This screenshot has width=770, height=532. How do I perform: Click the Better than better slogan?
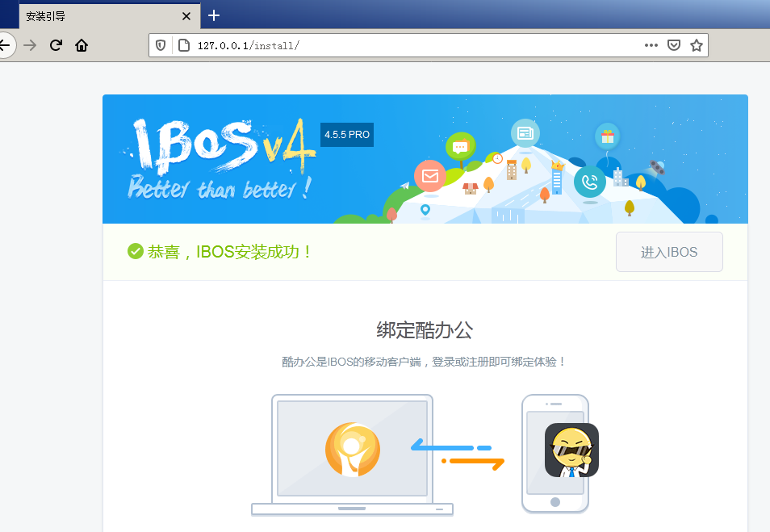coord(219,187)
